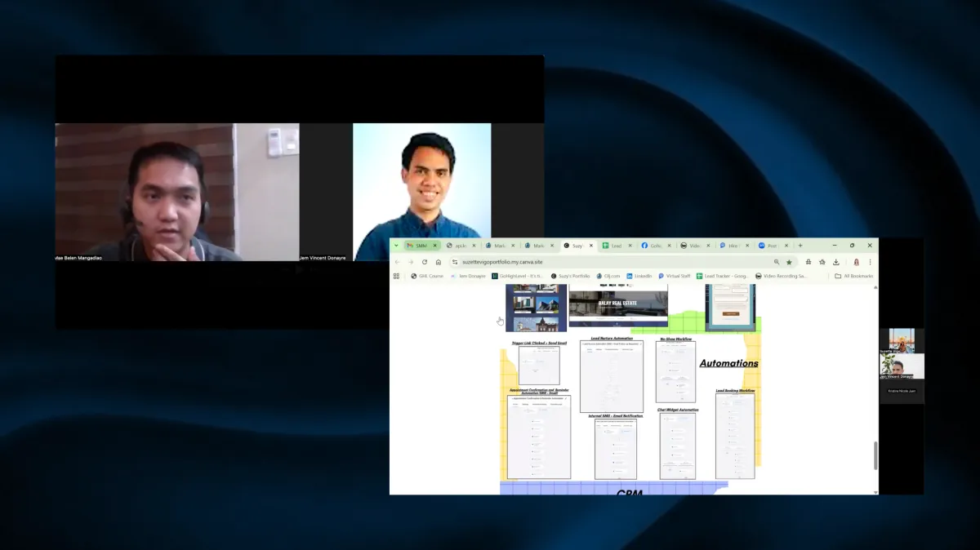Open the page zoom magnifier icon
The height and width of the screenshot is (550, 980).
tap(777, 262)
